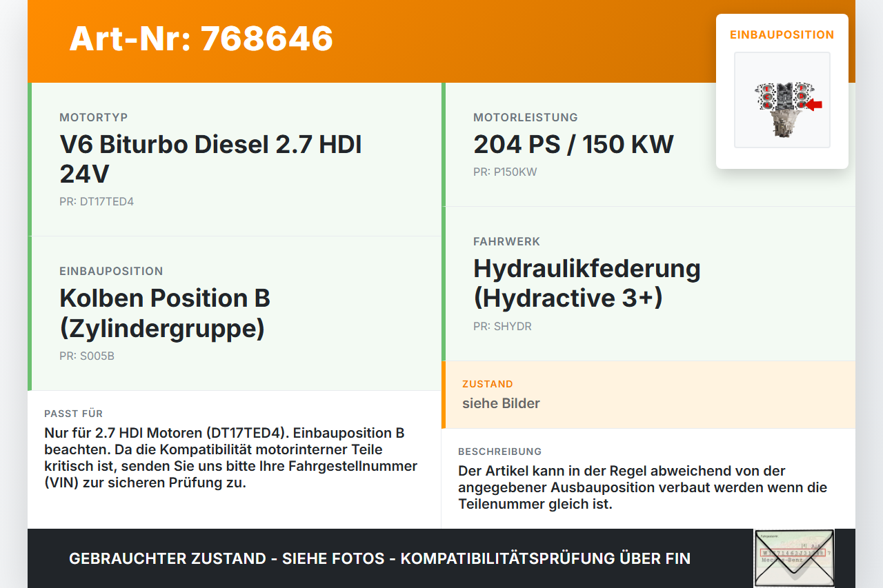Select the 'Nur für 2.7 HDI Motoren' paragraph

pos(230,458)
